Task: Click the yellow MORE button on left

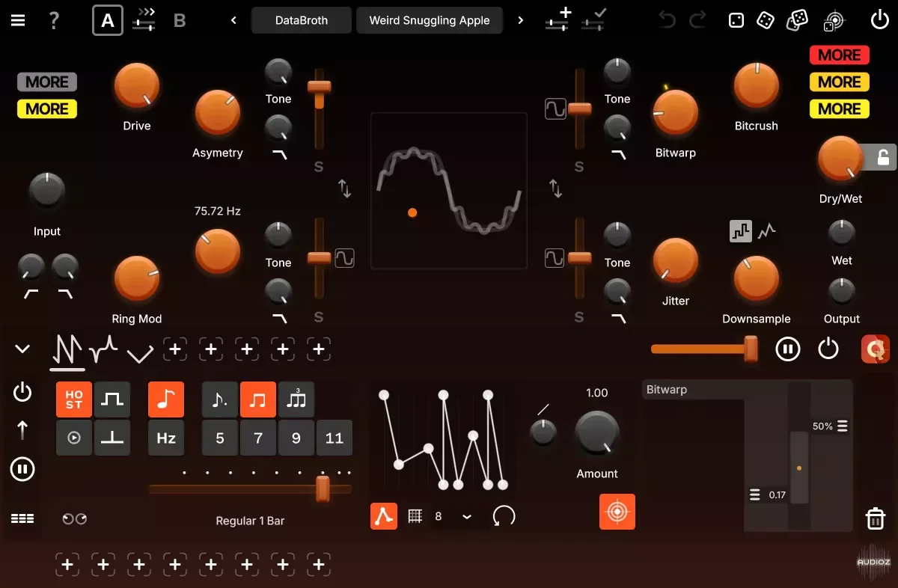Action: 47,109
